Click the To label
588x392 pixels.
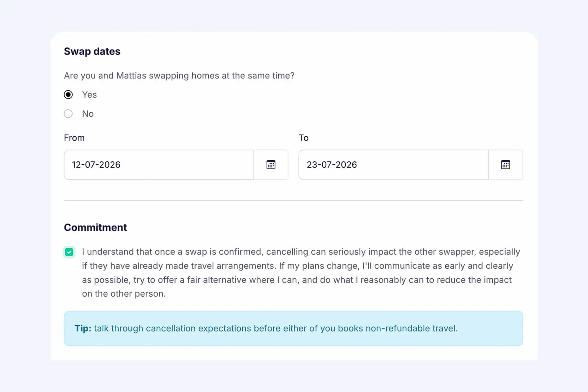pos(303,138)
